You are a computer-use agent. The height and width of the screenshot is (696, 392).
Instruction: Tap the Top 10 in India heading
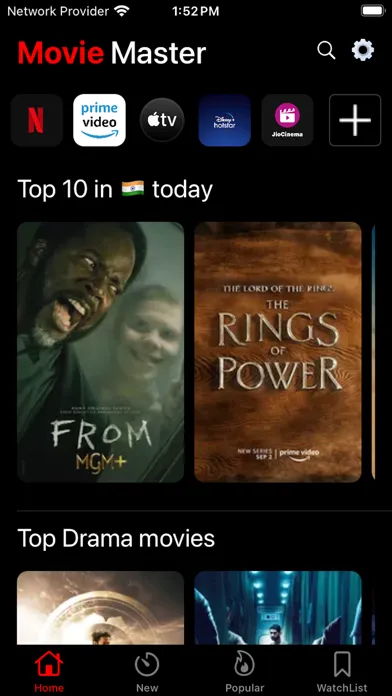[x=115, y=190]
